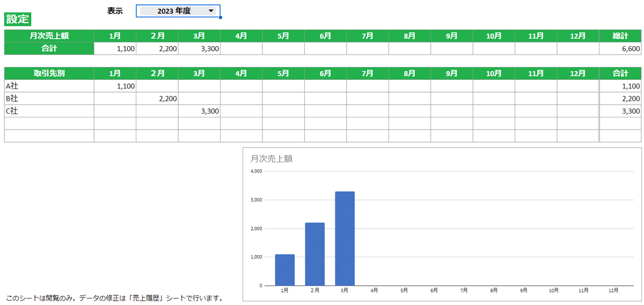
Task: Select the 総計 header cell
Action: tap(620, 36)
